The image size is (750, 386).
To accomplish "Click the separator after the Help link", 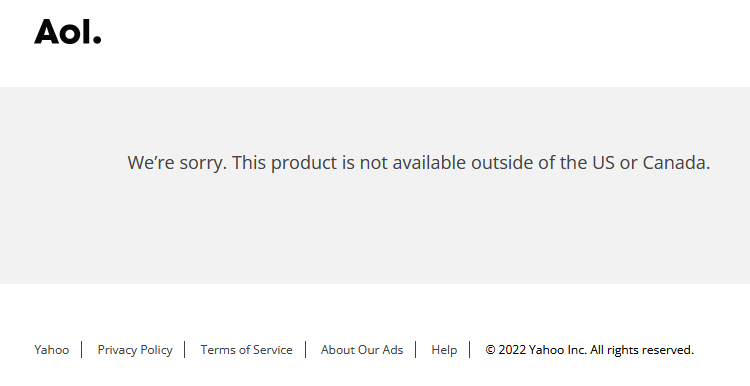I will (x=470, y=350).
